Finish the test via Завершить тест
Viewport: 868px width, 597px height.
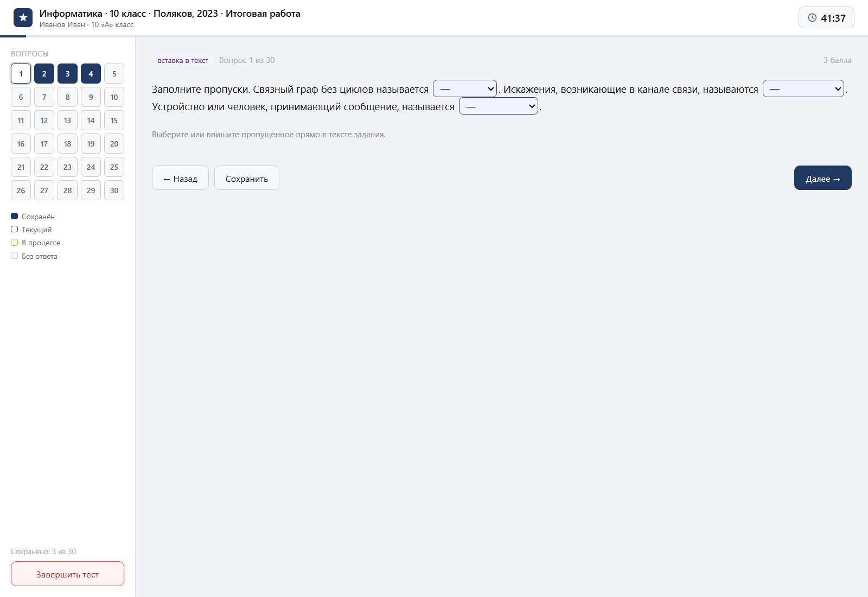tap(67, 574)
